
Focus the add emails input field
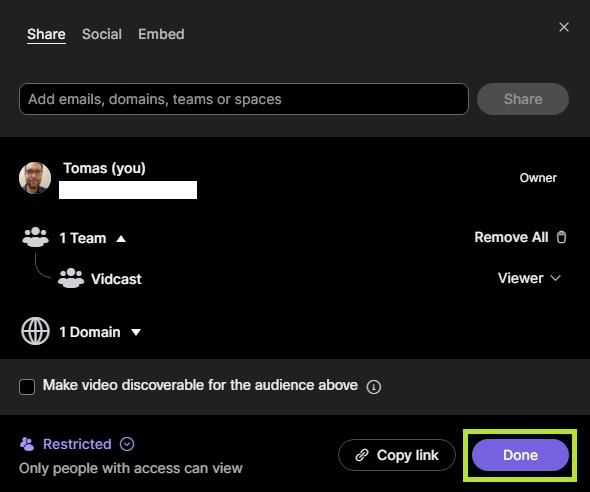244,99
